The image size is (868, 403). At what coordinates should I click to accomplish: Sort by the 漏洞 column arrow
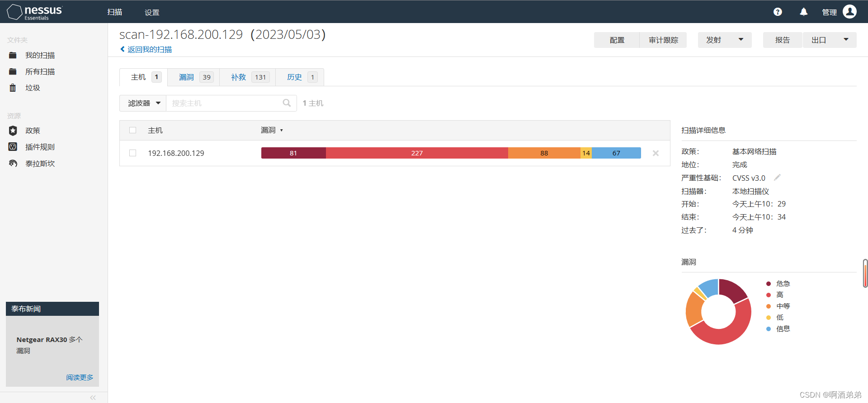pos(281,130)
